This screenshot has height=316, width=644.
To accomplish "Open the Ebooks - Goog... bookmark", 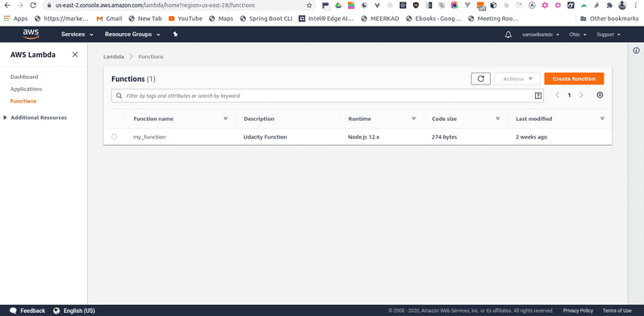I will pos(433,19).
